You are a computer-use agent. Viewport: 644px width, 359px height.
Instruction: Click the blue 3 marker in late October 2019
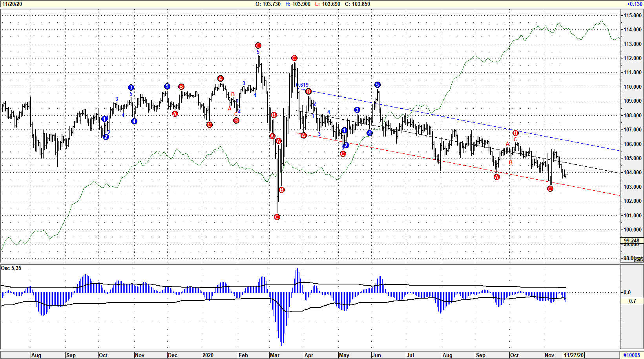(x=131, y=87)
